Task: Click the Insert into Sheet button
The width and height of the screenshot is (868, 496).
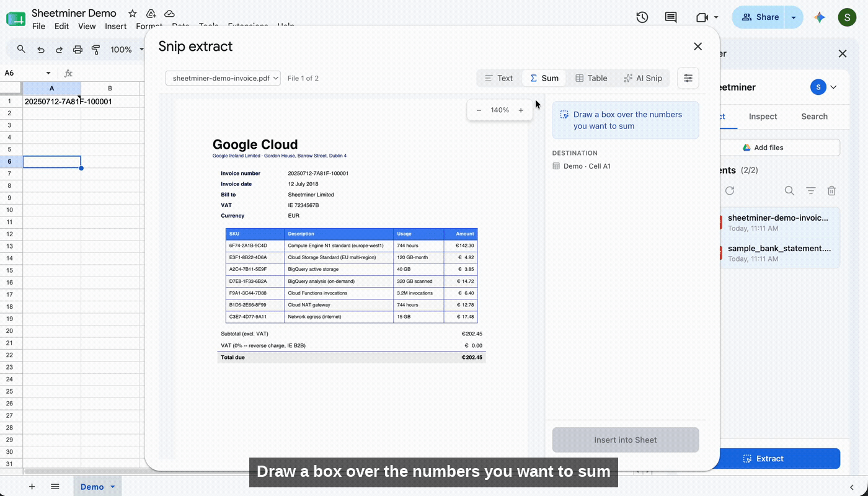Action: pos(626,440)
